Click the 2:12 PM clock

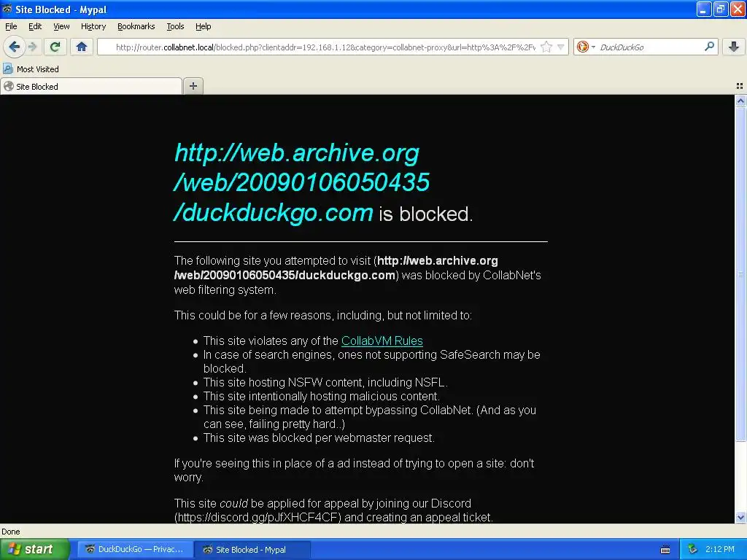click(x=720, y=549)
